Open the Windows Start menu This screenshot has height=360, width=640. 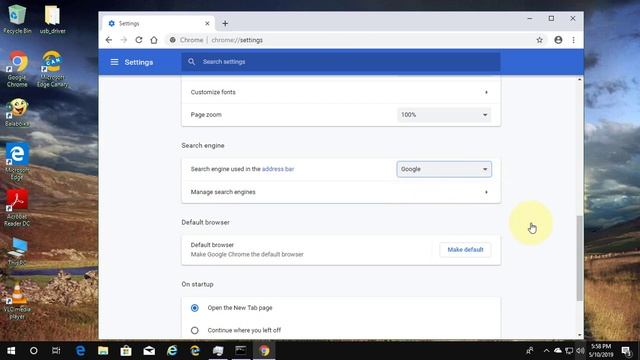click(x=11, y=351)
